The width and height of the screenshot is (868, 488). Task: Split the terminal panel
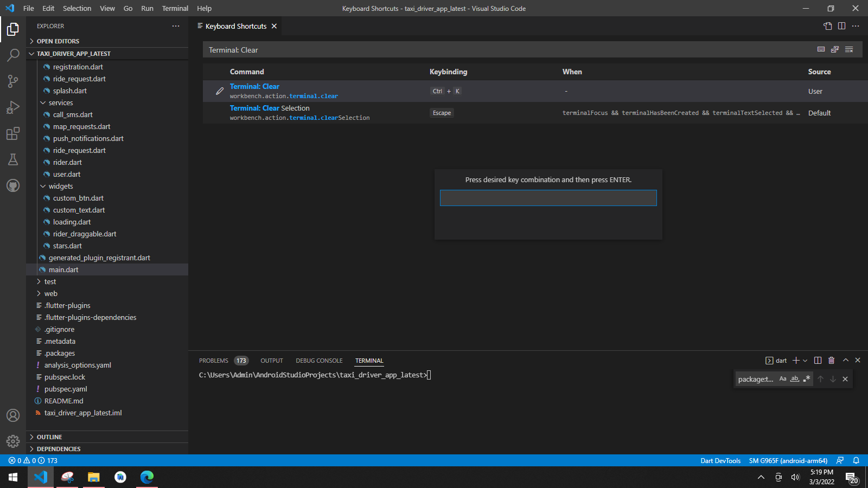coord(818,361)
